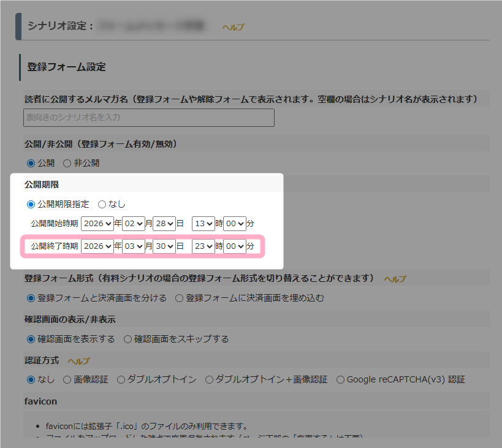This screenshot has height=448, width=502.
Task: Open the 公開開始時期 hour dropdown
Action: click(x=203, y=224)
